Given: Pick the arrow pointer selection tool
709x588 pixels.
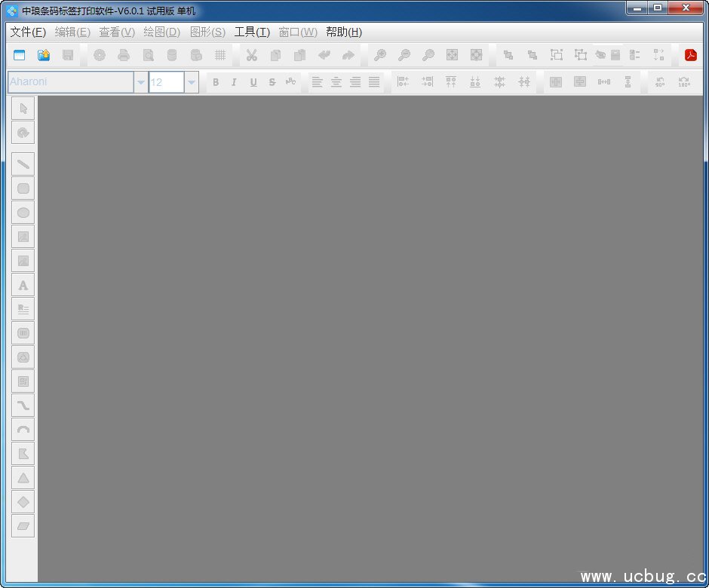Looking at the screenshot, I should (x=23, y=109).
